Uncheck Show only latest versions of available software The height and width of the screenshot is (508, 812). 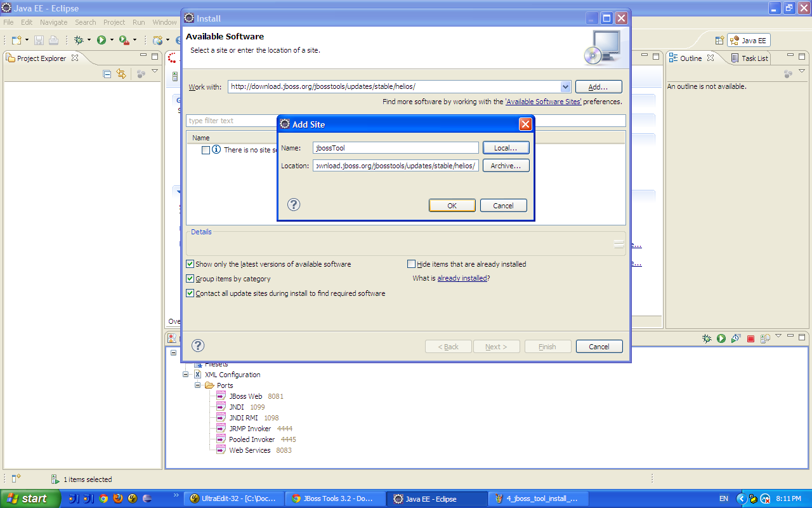click(x=189, y=264)
